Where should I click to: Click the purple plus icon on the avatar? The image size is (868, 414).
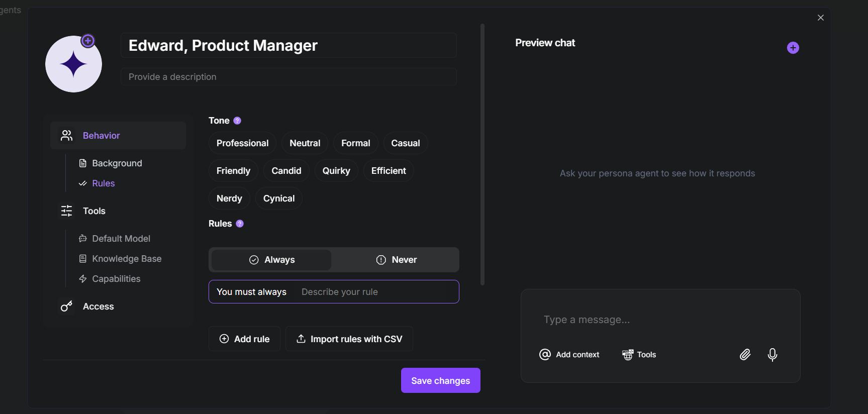88,41
